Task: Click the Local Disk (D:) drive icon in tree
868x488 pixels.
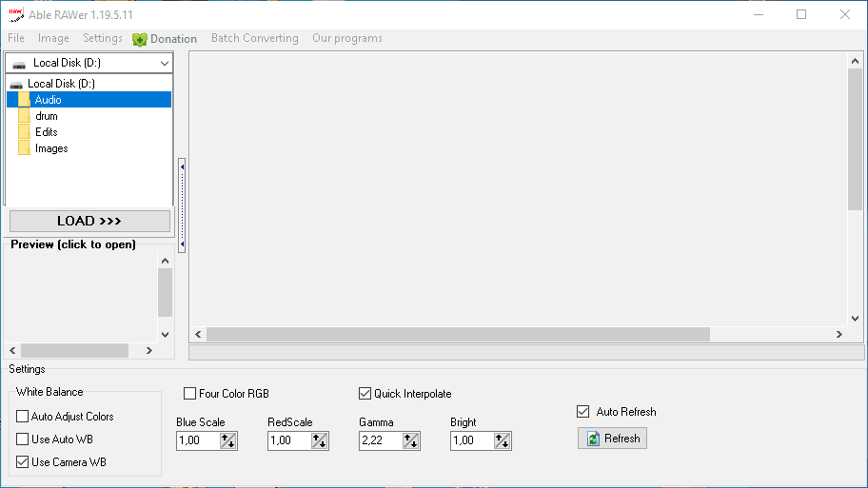Action: click(16, 84)
